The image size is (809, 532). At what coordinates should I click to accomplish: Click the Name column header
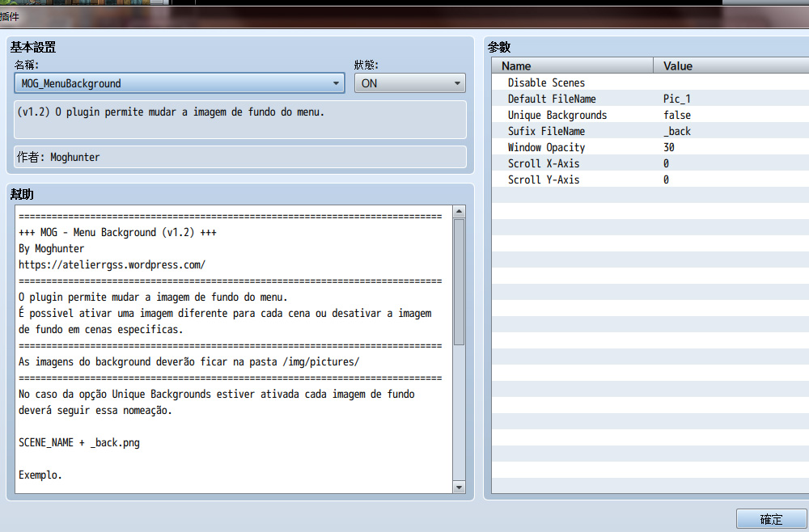(x=573, y=65)
